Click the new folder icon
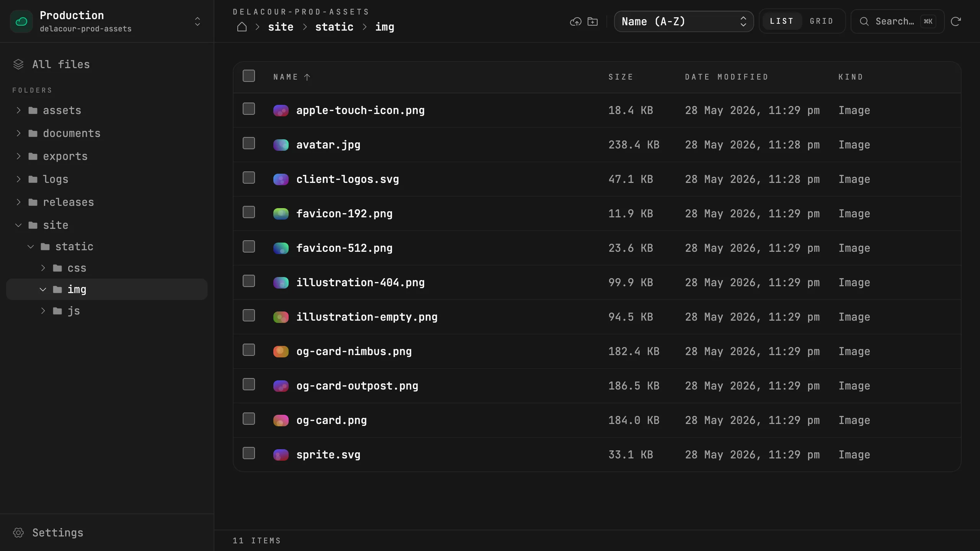 593,21
